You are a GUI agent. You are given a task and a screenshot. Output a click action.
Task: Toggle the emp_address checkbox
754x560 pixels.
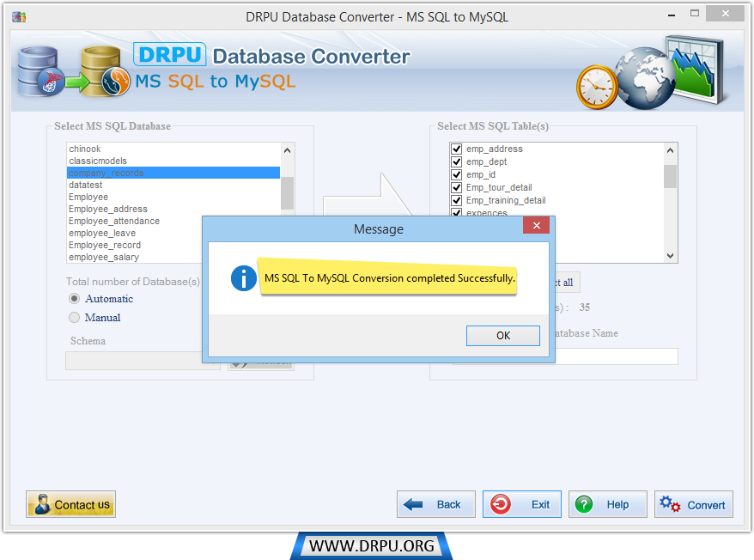(456, 149)
